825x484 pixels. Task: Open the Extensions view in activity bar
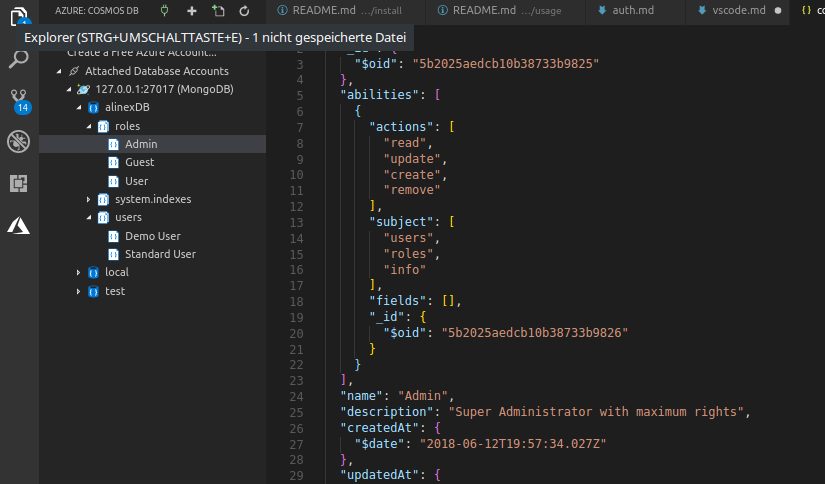pos(18,183)
